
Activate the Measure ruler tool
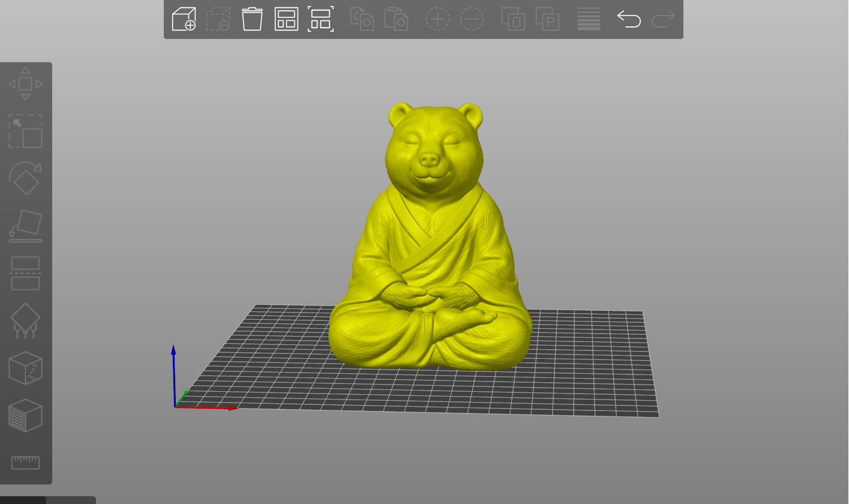pos(25,462)
